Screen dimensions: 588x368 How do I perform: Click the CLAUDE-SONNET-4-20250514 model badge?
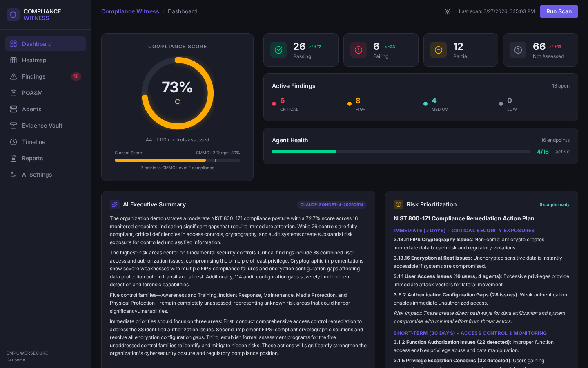[332, 204]
